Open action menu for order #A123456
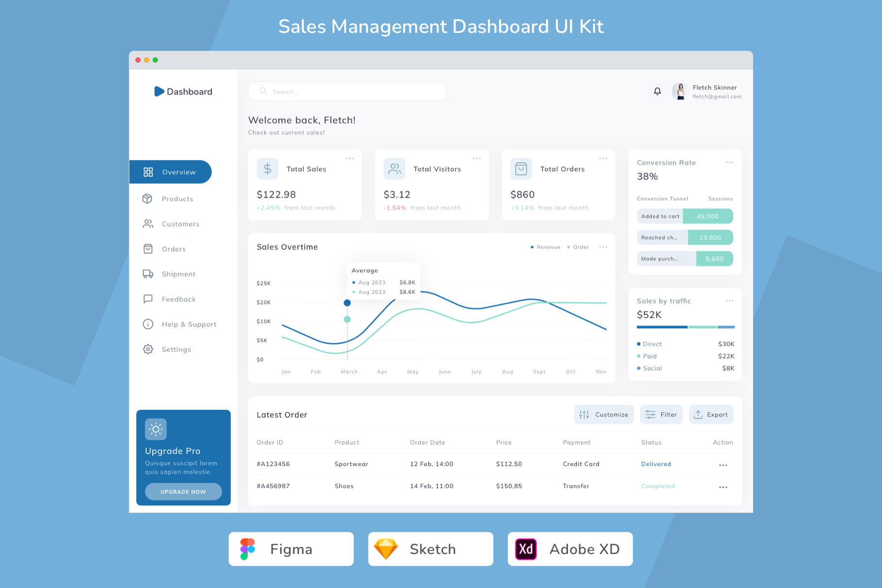Screen dimensions: 882x588 pyautogui.click(x=723, y=465)
